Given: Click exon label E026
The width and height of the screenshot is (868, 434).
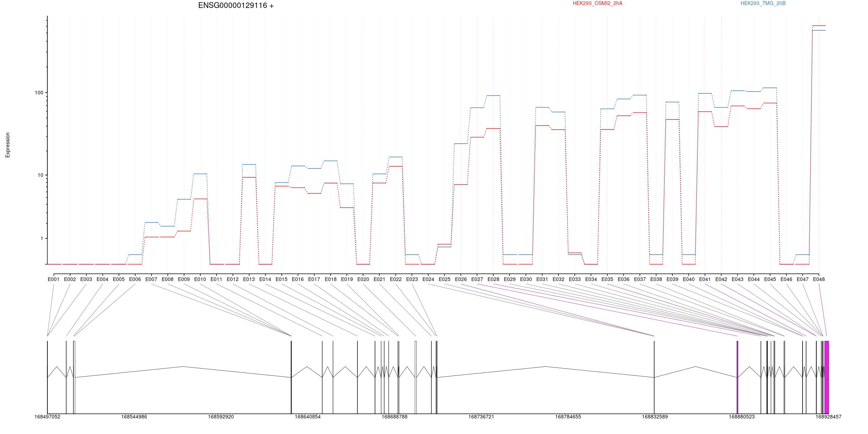Looking at the screenshot, I should coord(461,279).
